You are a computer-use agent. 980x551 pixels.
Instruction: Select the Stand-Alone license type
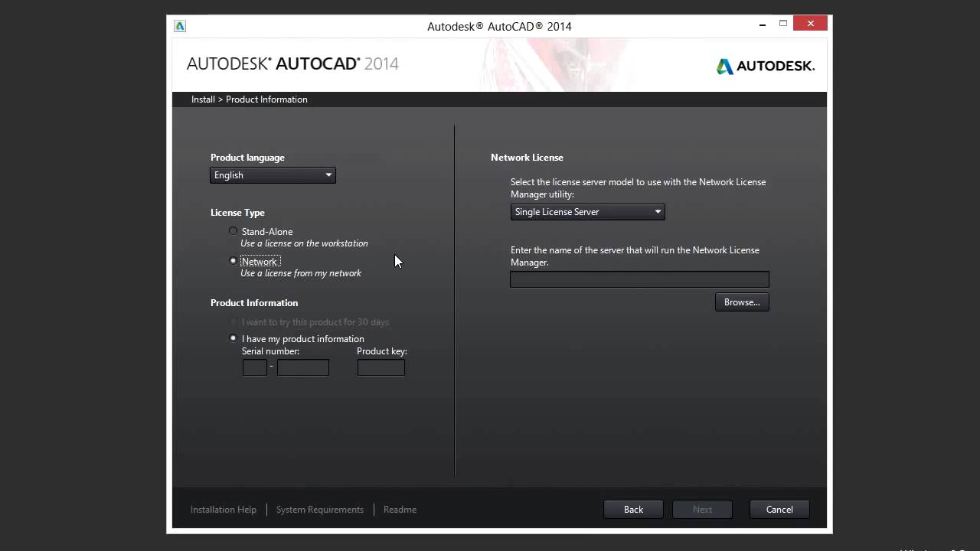[x=234, y=231]
